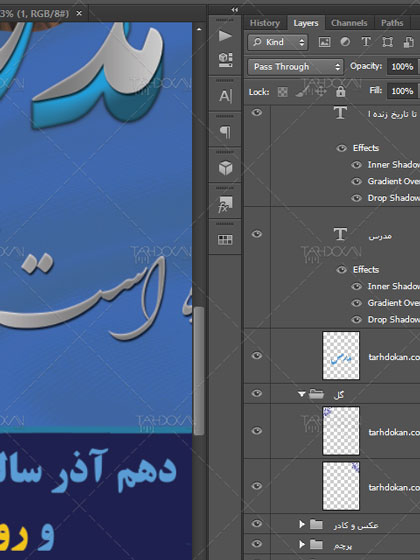Hide the پرچم group
Image resolution: width=420 pixels, height=560 pixels.
click(x=257, y=544)
